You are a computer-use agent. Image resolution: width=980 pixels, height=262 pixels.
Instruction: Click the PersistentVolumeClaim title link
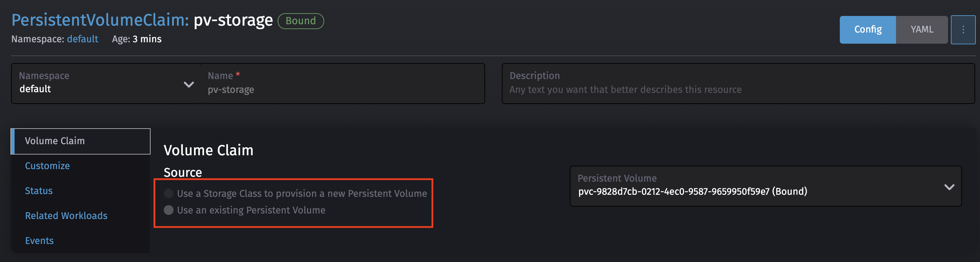[x=99, y=20]
